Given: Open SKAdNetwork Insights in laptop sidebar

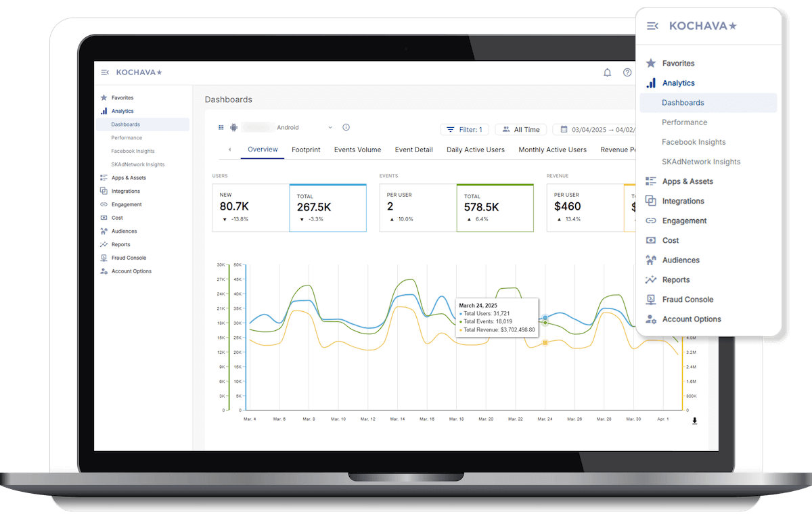Looking at the screenshot, I should point(138,164).
